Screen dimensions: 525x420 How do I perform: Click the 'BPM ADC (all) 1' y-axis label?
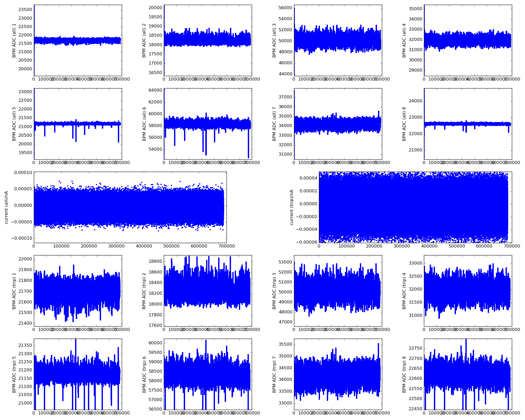pos(14,40)
